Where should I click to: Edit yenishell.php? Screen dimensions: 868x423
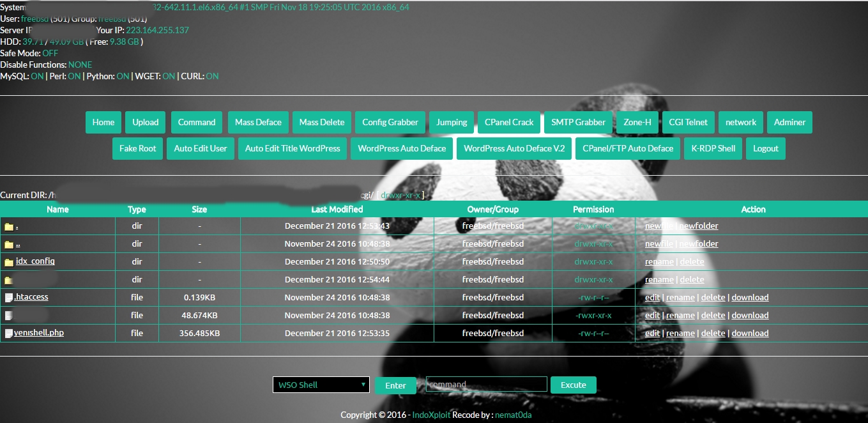[652, 333]
